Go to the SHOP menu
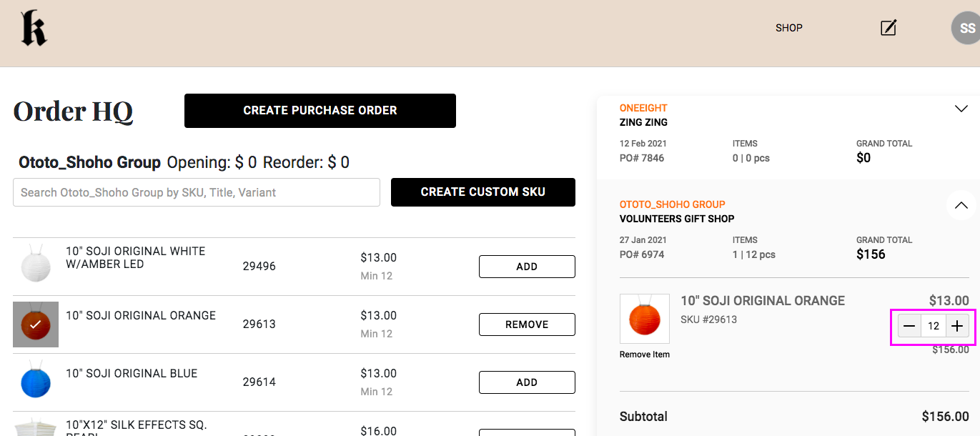980x436 pixels. (789, 28)
